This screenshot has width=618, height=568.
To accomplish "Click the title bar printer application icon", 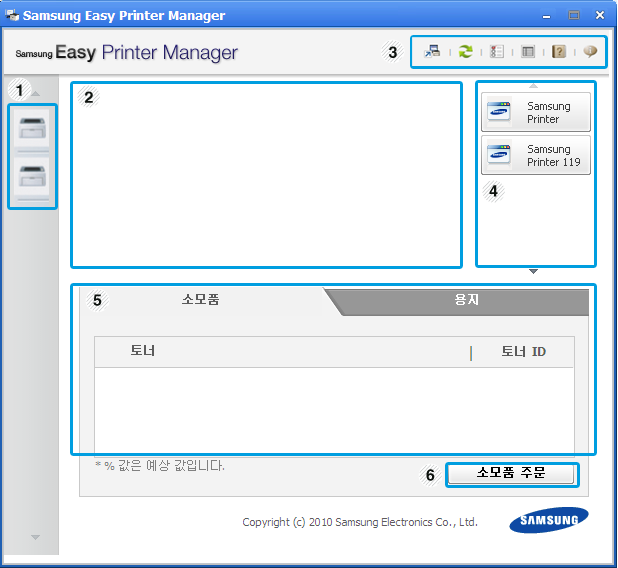I will coord(12,15).
